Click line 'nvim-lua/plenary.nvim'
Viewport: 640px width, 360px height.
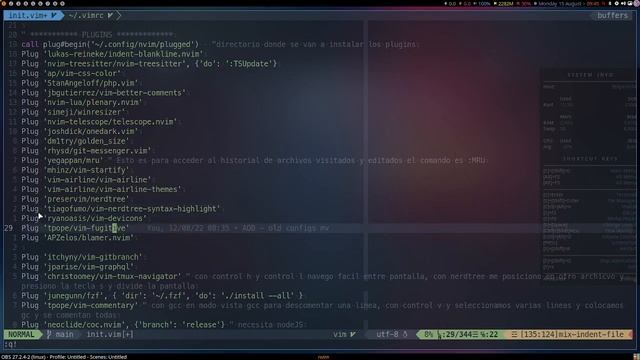(x=82, y=102)
